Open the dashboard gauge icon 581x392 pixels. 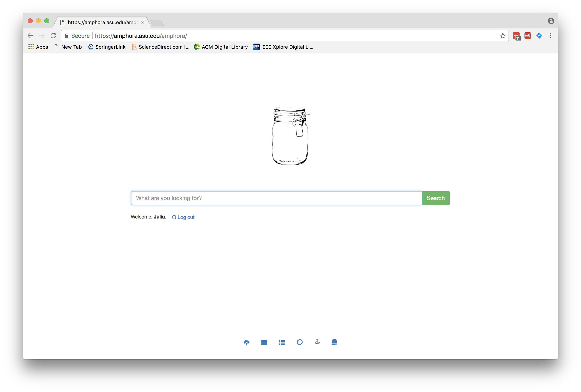[x=300, y=342]
